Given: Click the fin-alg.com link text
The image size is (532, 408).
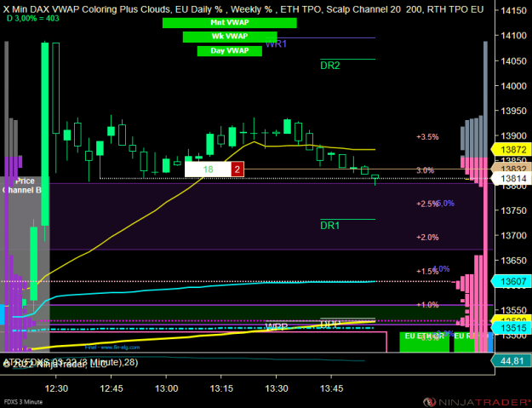Looking at the screenshot, I should pos(112,348).
